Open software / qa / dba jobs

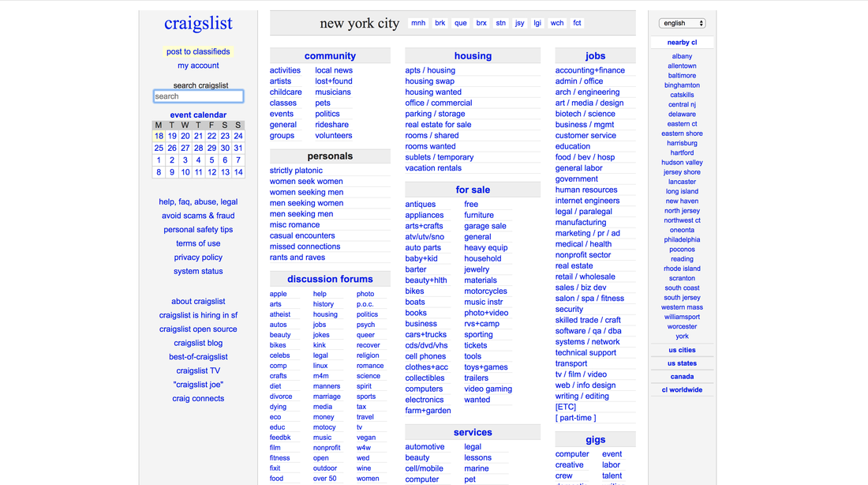(x=588, y=331)
